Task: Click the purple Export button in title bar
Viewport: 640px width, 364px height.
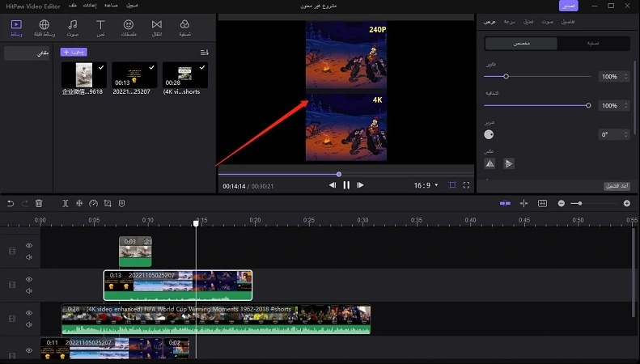Action: (x=569, y=6)
